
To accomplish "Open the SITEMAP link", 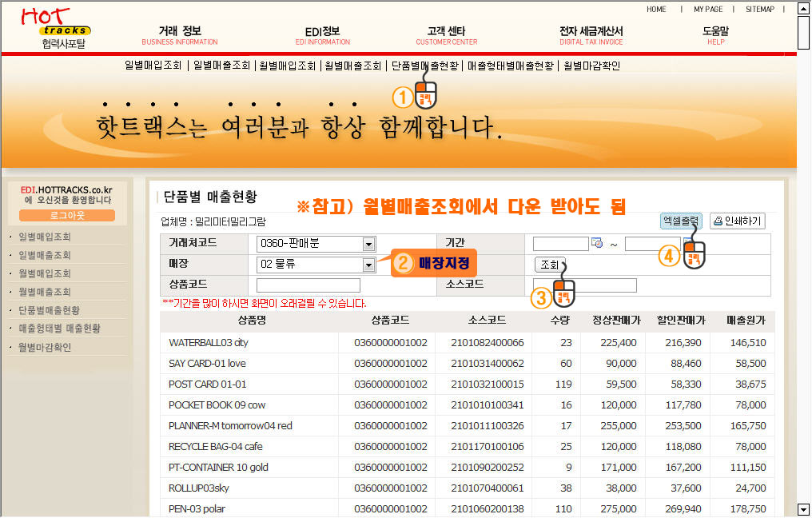I will tap(760, 9).
